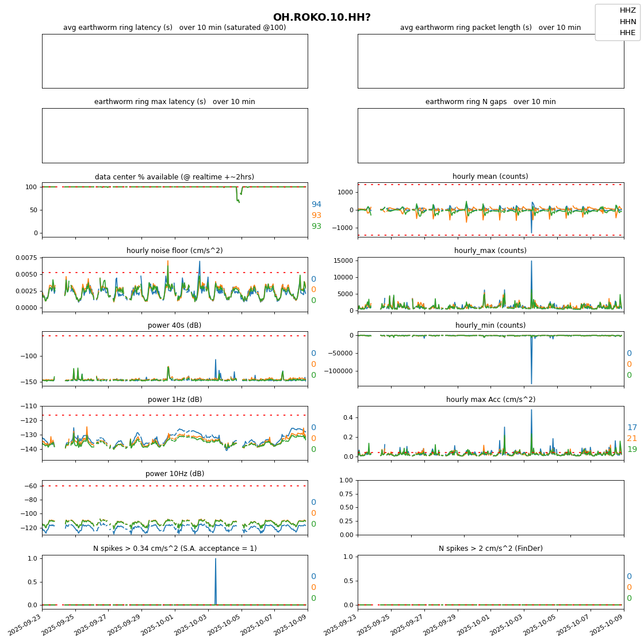Viewport: 644px width, 644px height.
Task: Click the empty avg earthworm ring latency panel
Action: click(174, 61)
